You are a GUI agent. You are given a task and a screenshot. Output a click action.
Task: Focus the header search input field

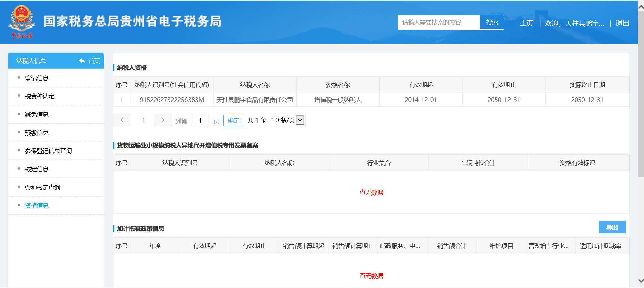pyautogui.click(x=439, y=22)
